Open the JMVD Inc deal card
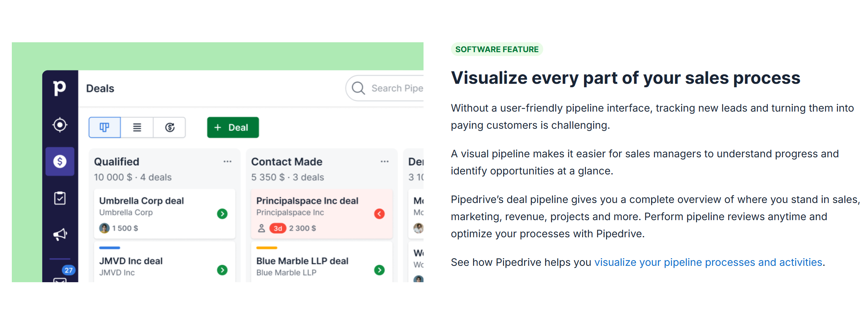 pyautogui.click(x=165, y=262)
